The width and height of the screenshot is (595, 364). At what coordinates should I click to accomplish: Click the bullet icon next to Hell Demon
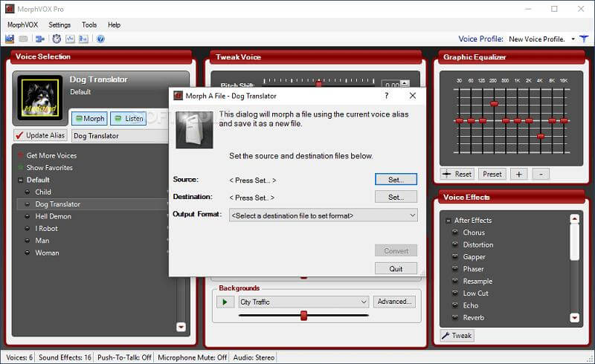pyautogui.click(x=28, y=216)
